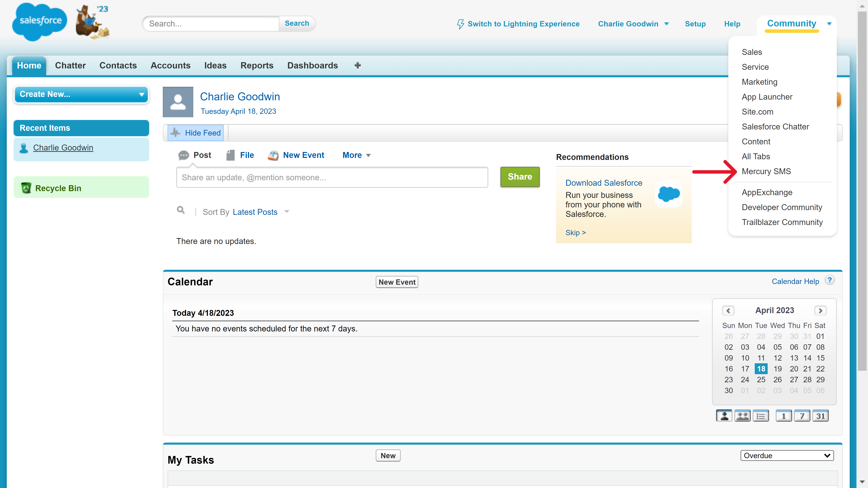868x488 pixels.
Task: Click the plus icon for all tabs
Action: (358, 65)
